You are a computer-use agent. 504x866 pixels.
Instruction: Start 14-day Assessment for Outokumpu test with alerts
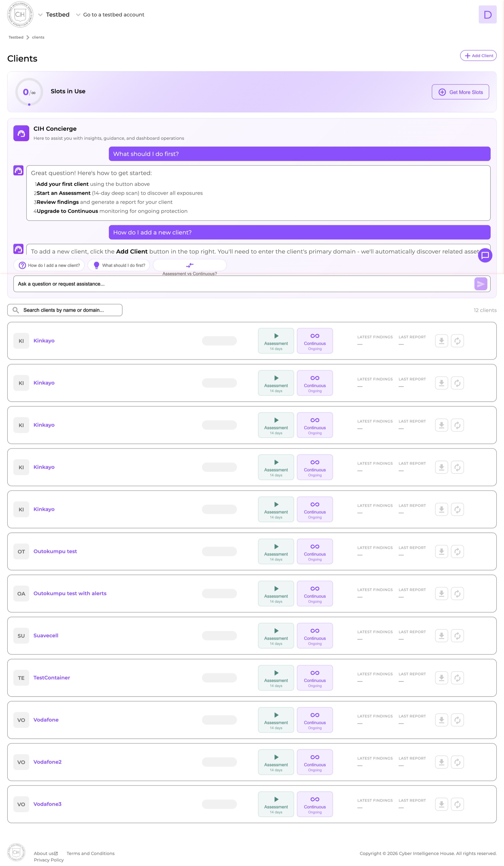[x=276, y=593]
